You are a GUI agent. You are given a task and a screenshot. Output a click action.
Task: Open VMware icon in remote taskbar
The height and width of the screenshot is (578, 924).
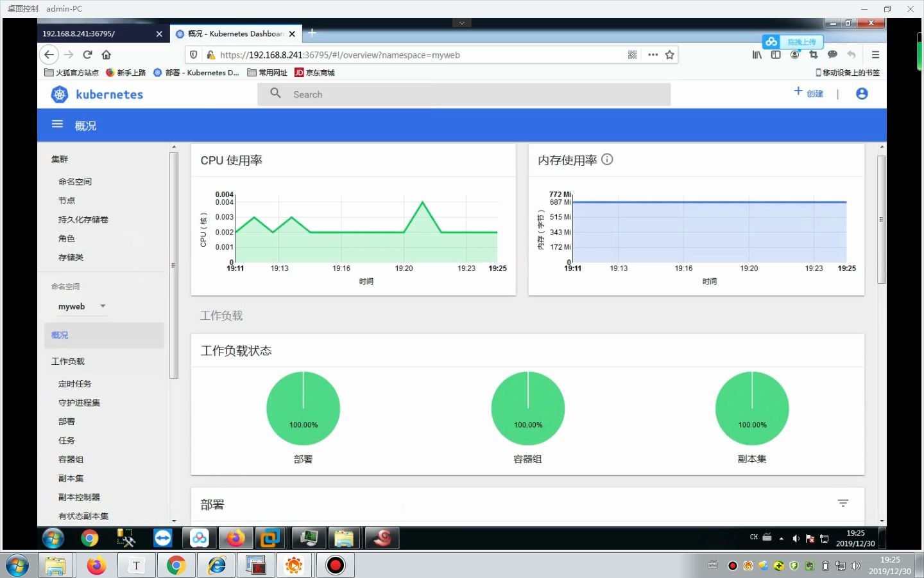(x=270, y=538)
